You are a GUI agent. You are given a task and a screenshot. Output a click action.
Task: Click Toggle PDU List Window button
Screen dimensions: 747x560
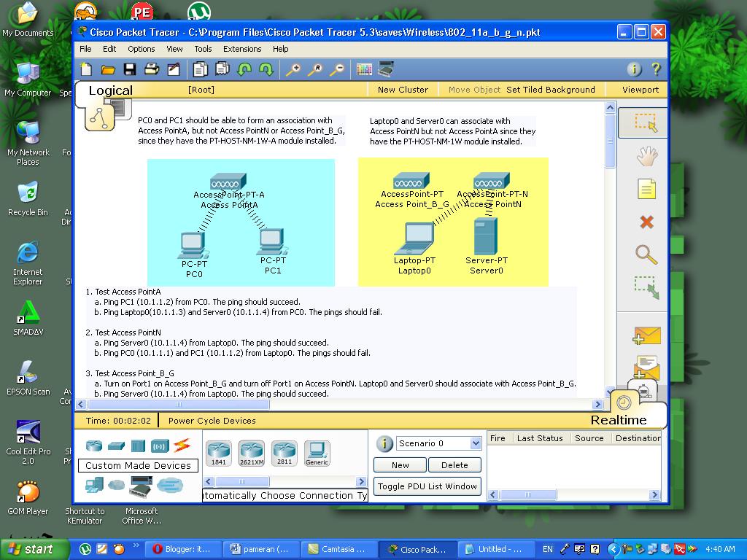point(427,486)
